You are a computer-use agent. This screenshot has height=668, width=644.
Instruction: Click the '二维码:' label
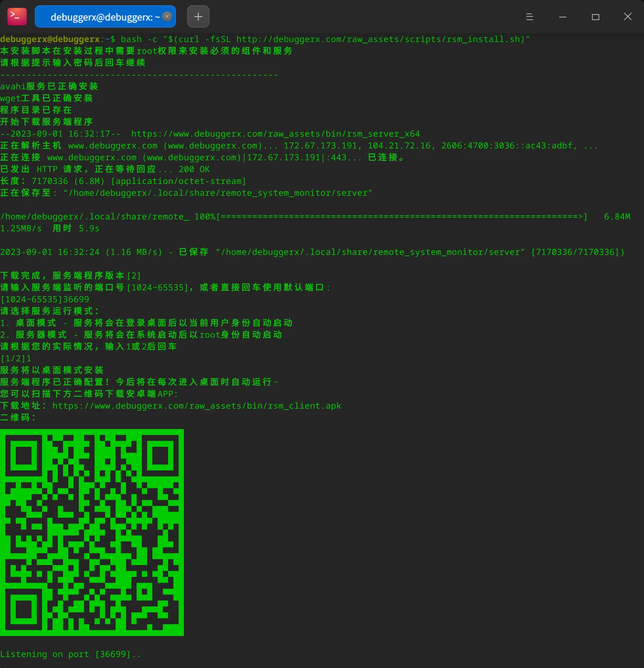[x=18, y=418]
